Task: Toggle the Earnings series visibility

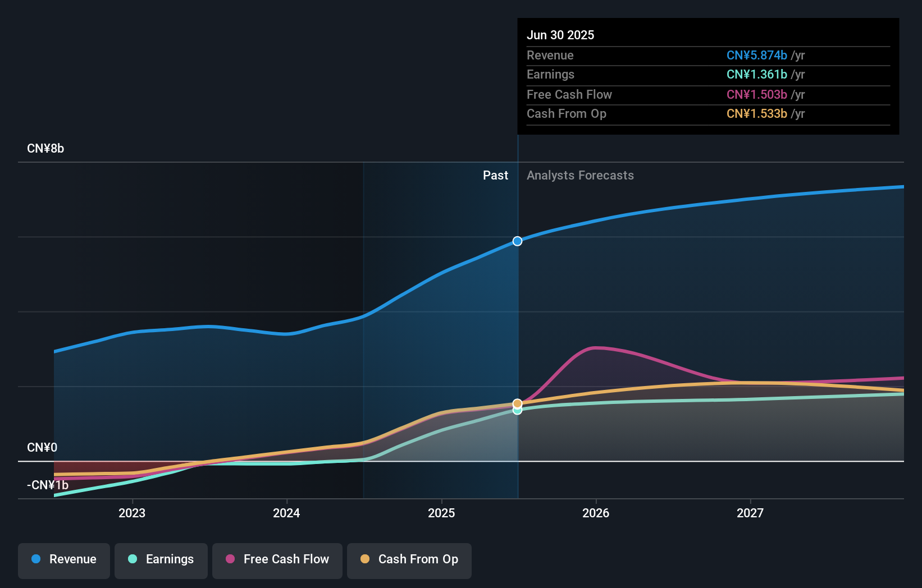Action: (161, 559)
